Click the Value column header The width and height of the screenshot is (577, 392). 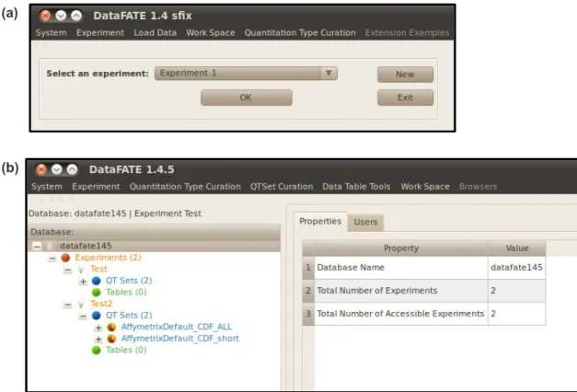coord(516,248)
